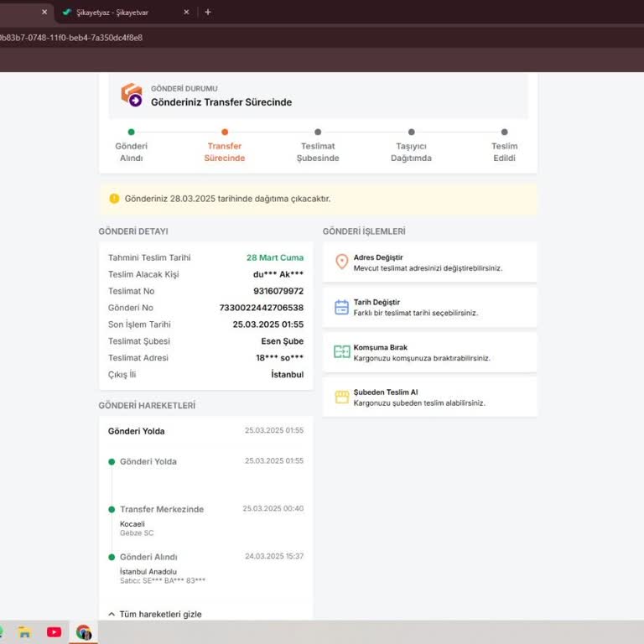
Task: Select the Teslim Edildi step label
Action: [x=504, y=152]
